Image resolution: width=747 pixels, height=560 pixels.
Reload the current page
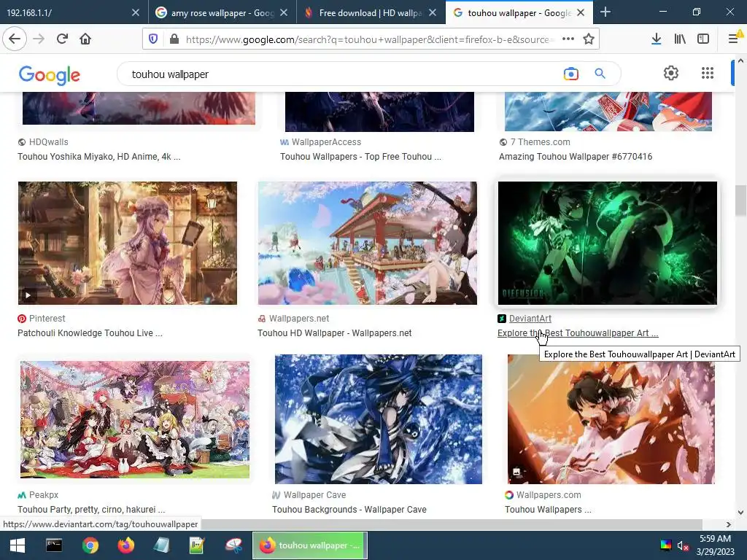(x=62, y=39)
